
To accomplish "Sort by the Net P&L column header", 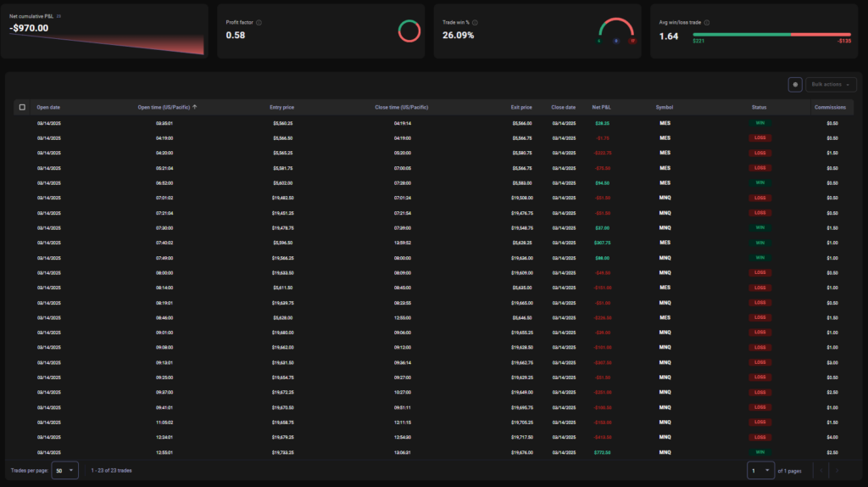I will click(601, 107).
